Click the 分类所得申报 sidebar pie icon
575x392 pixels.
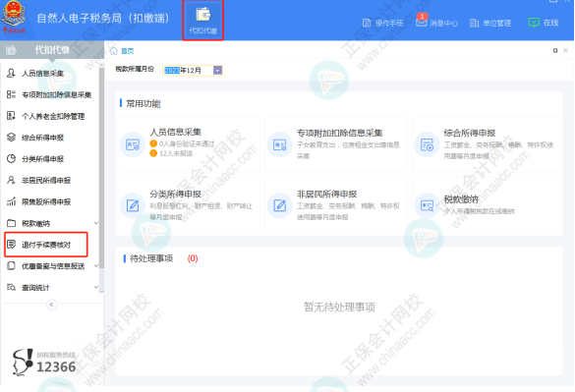[11, 159]
